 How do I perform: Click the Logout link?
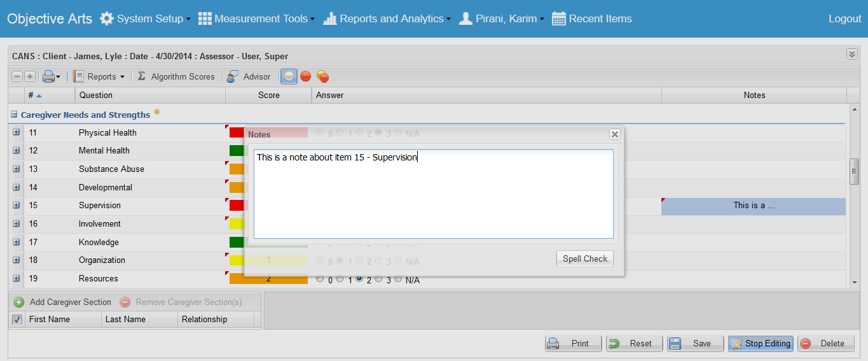click(844, 18)
